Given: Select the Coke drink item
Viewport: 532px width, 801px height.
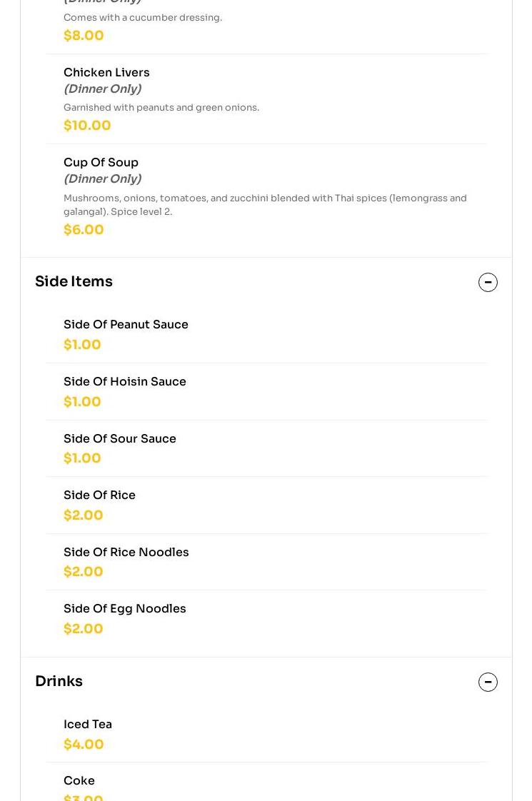Looking at the screenshot, I should pyautogui.click(x=79, y=781).
